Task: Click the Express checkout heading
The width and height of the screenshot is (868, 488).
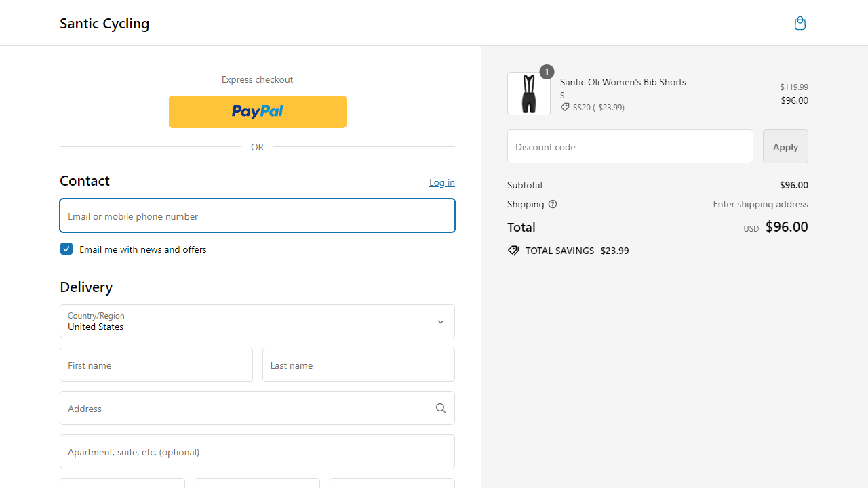Action: coord(258,79)
